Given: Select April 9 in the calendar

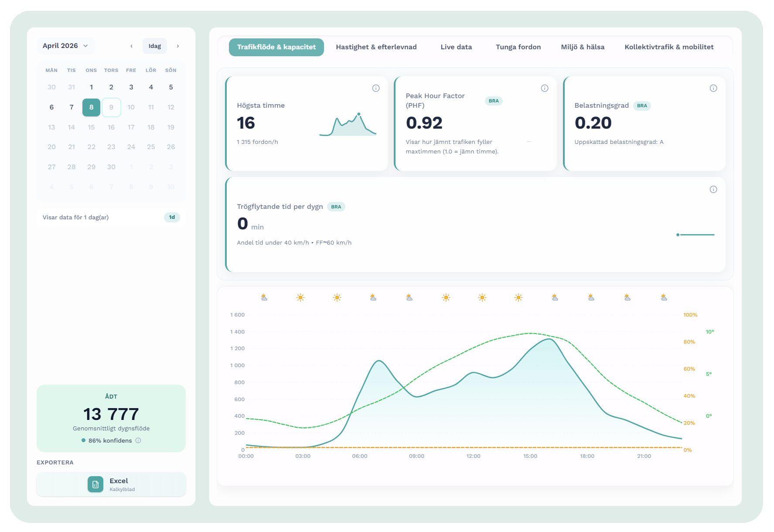Looking at the screenshot, I should pos(111,107).
